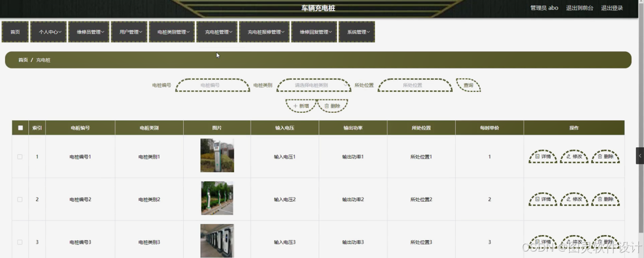Click 删除 for row 电桩编号2
The height and width of the screenshot is (258, 644).
click(x=606, y=199)
